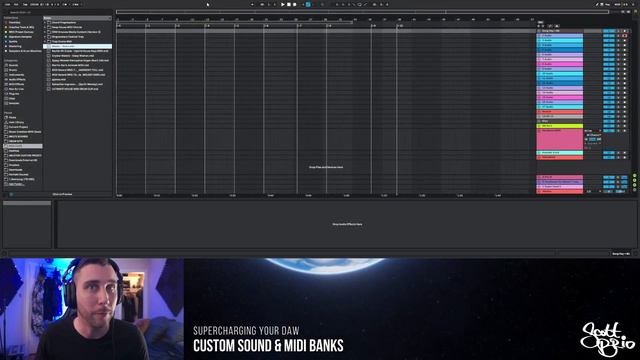Select Packs under Places
The width and height of the screenshot is (640, 360).
tap(12, 118)
